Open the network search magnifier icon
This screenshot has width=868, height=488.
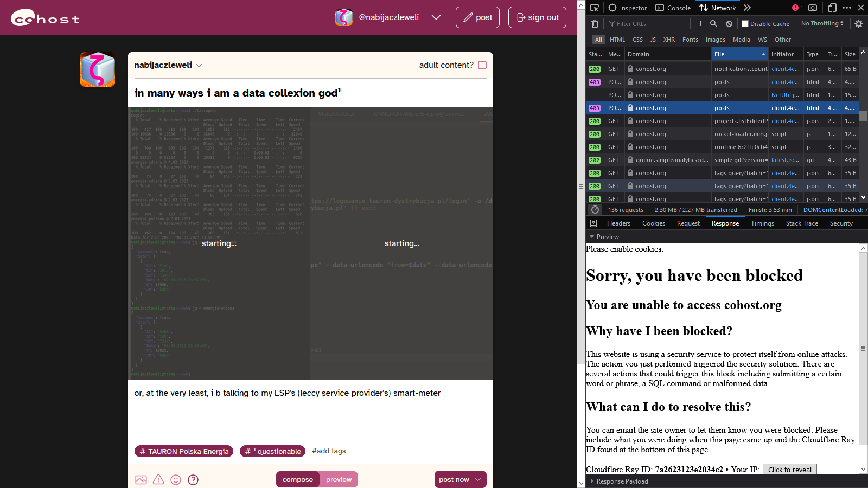point(714,24)
